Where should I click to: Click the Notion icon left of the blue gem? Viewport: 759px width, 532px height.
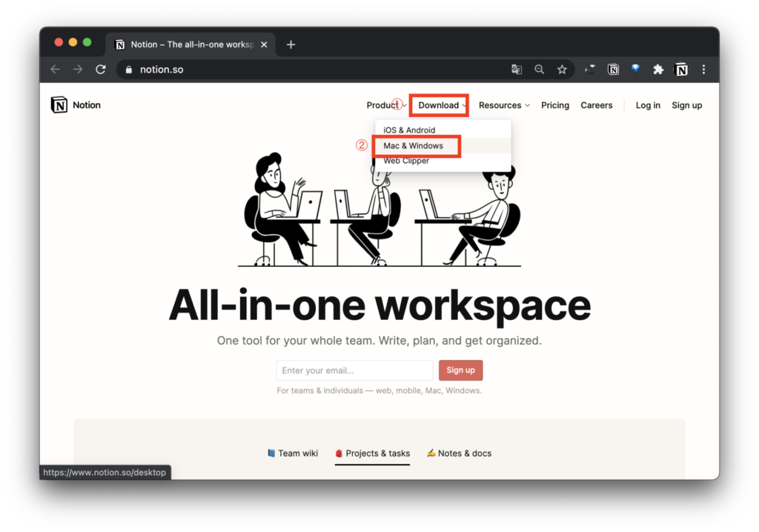(x=613, y=69)
